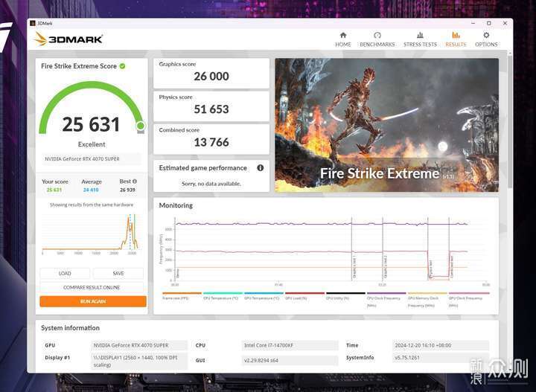Click the GUI version v2.29.8294 s64

point(290,360)
